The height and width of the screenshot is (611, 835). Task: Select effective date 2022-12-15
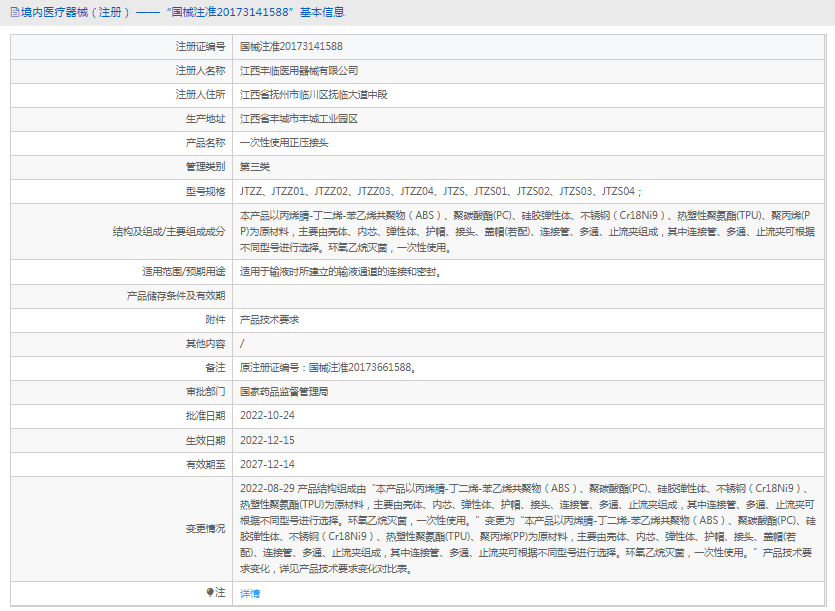tap(267, 441)
